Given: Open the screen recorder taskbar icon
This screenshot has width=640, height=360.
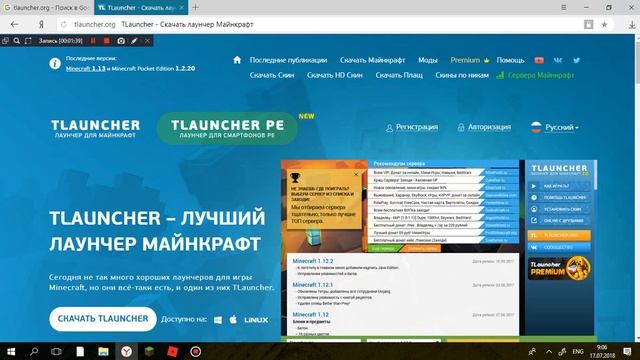Looking at the screenshot, I should coord(196,351).
